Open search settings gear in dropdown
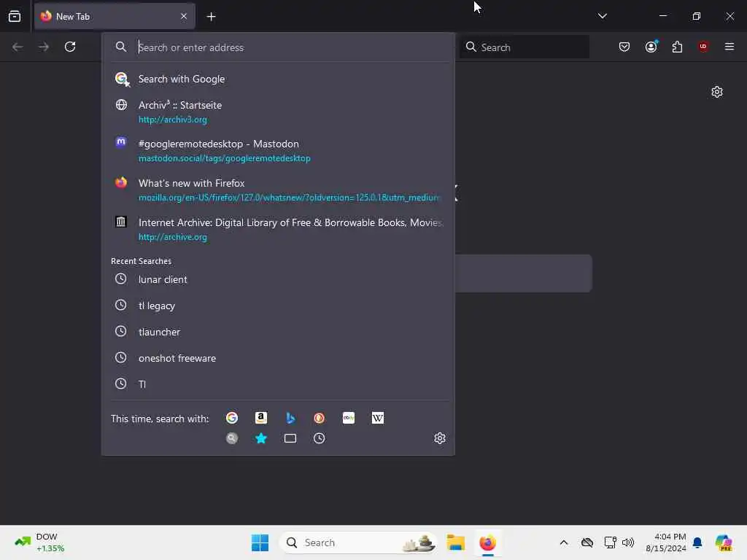The height and width of the screenshot is (560, 747). (x=439, y=438)
